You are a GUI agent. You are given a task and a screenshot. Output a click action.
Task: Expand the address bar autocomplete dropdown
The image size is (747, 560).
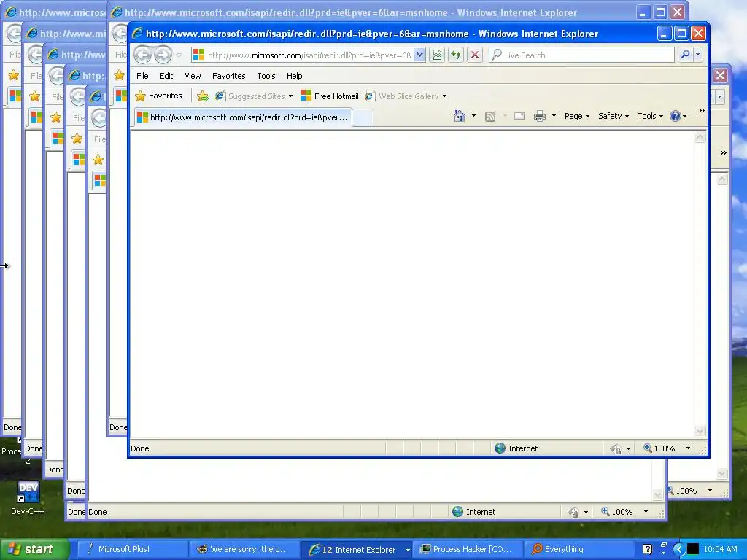(419, 55)
